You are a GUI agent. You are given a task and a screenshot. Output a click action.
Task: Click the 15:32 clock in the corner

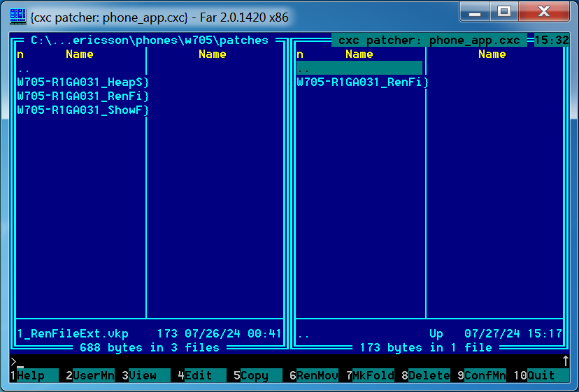pos(552,40)
